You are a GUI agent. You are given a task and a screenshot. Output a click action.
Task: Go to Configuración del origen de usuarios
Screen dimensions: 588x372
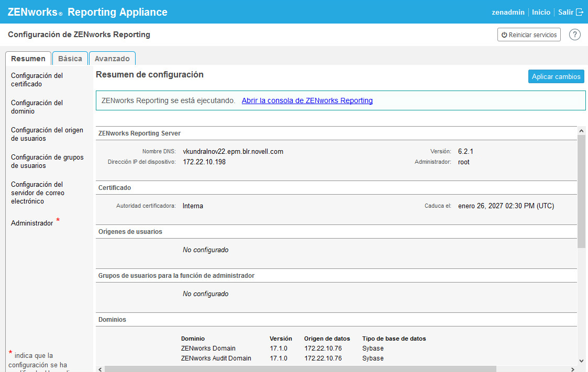tap(47, 134)
